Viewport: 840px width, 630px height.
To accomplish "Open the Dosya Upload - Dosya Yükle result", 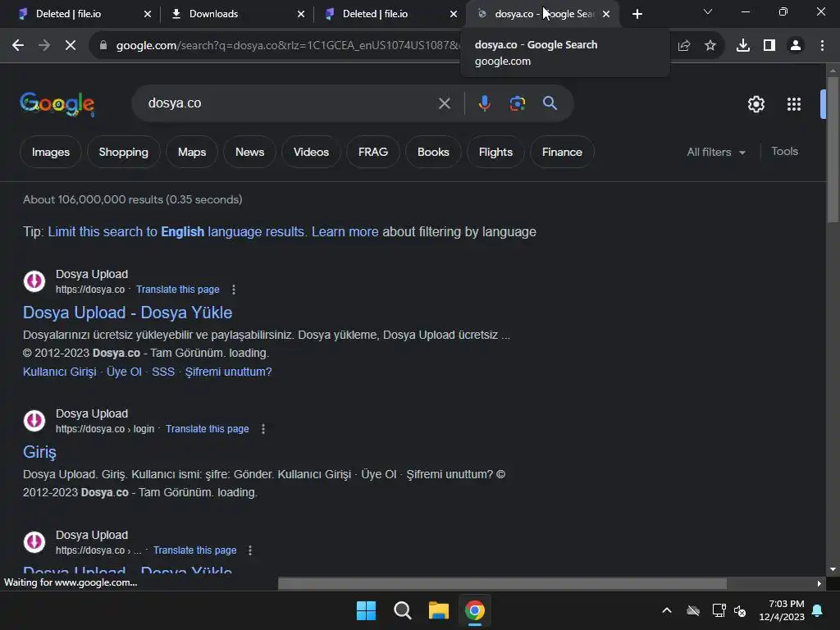I will [x=127, y=313].
